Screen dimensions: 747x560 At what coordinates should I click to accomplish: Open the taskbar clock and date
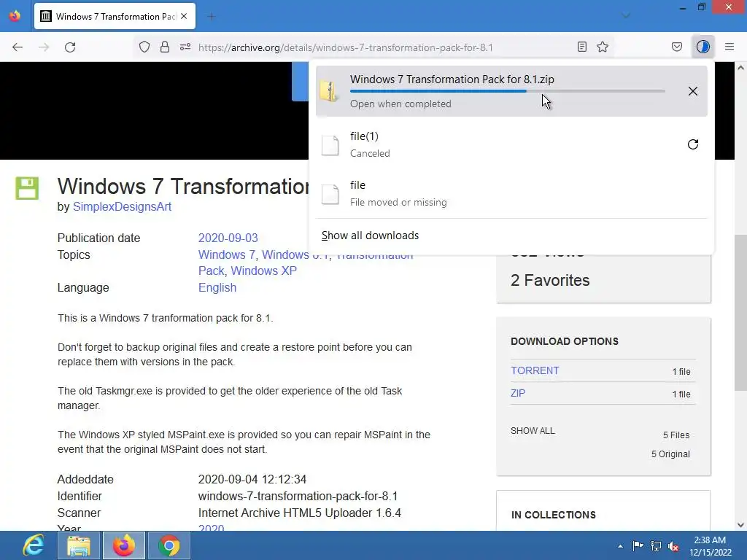pyautogui.click(x=710, y=546)
